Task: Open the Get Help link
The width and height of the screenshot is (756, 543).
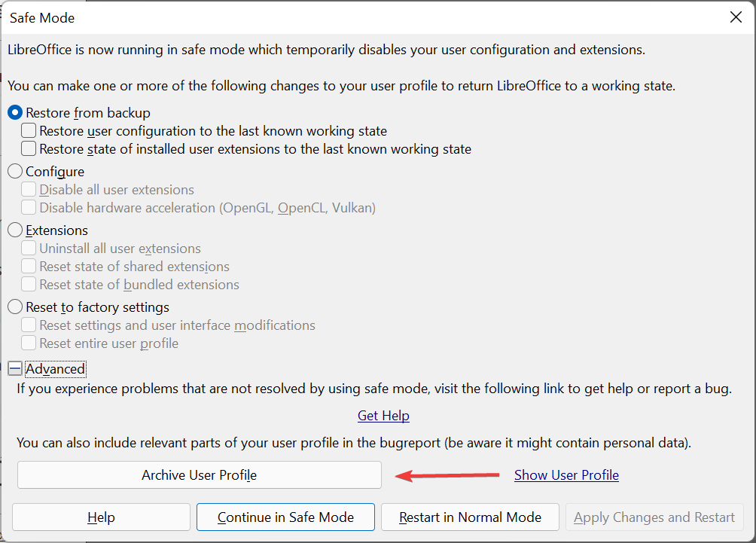Action: coord(383,416)
